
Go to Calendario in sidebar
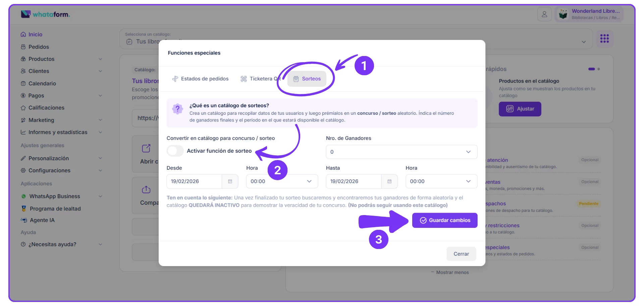click(42, 84)
